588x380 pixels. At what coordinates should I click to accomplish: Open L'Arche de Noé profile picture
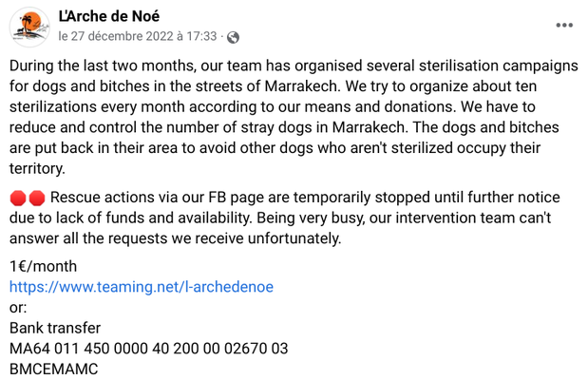tap(29, 27)
